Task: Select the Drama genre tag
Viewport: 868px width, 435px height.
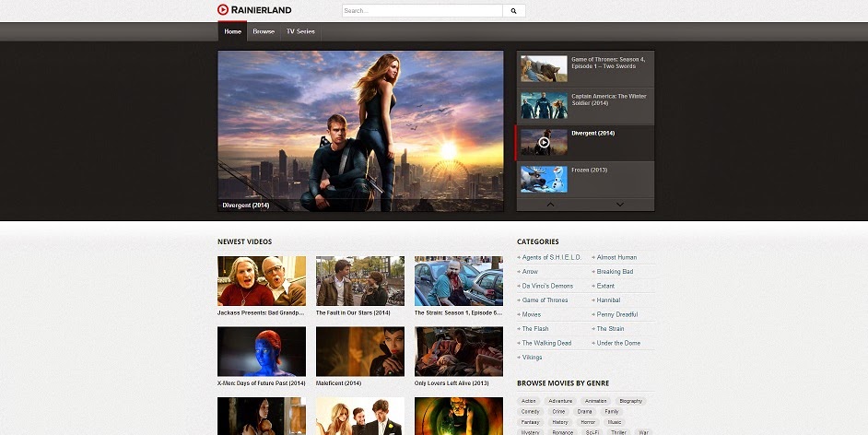Action: click(x=584, y=411)
